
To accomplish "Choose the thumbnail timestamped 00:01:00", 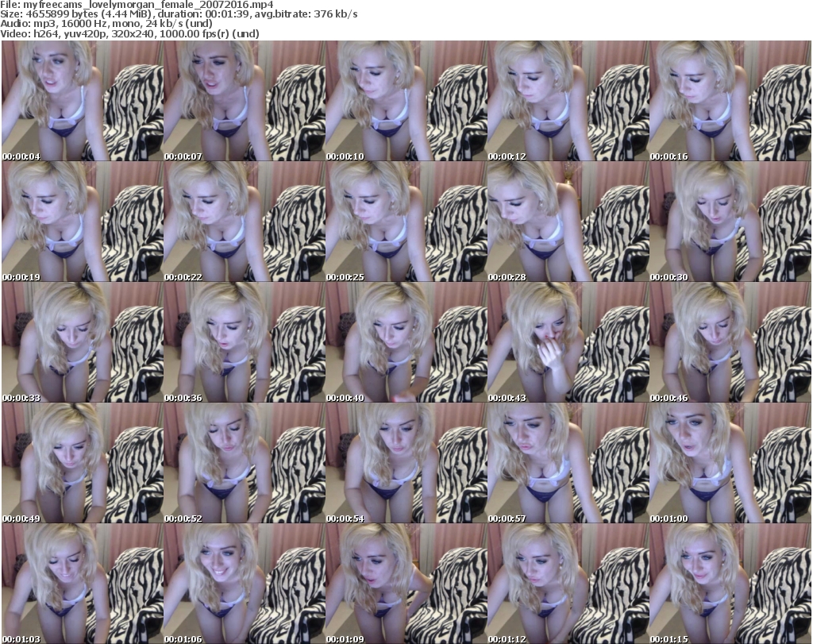I will click(x=730, y=463).
